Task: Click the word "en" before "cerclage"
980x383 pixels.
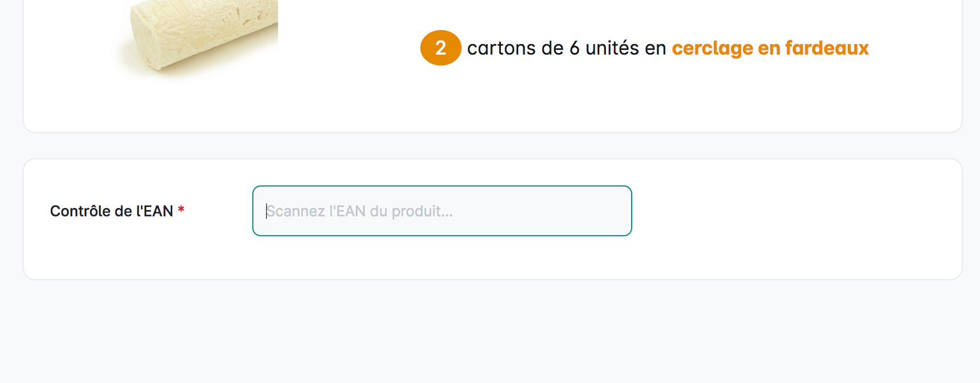Action: (655, 49)
